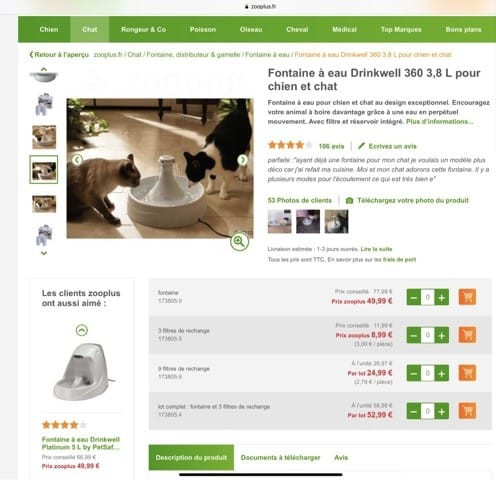Switch to the Documents à télécharger tab
Viewport: 496px width, 480px height.
click(x=280, y=458)
